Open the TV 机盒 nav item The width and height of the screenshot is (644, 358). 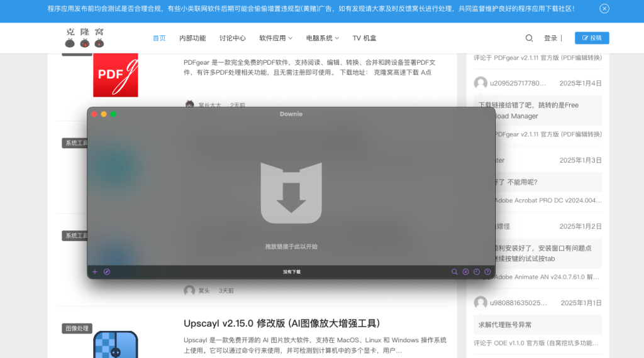(x=364, y=38)
